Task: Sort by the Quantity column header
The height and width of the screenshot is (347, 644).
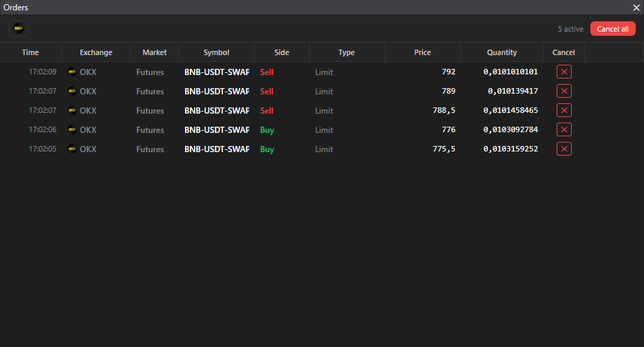Action: (x=502, y=52)
